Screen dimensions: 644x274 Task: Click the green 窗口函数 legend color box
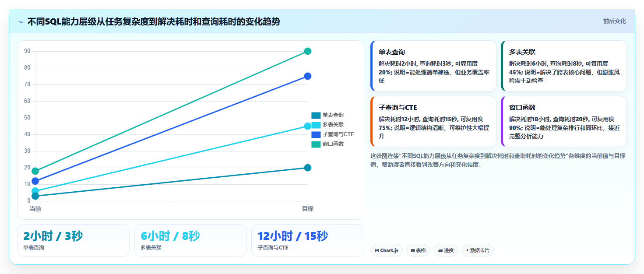(x=316, y=144)
